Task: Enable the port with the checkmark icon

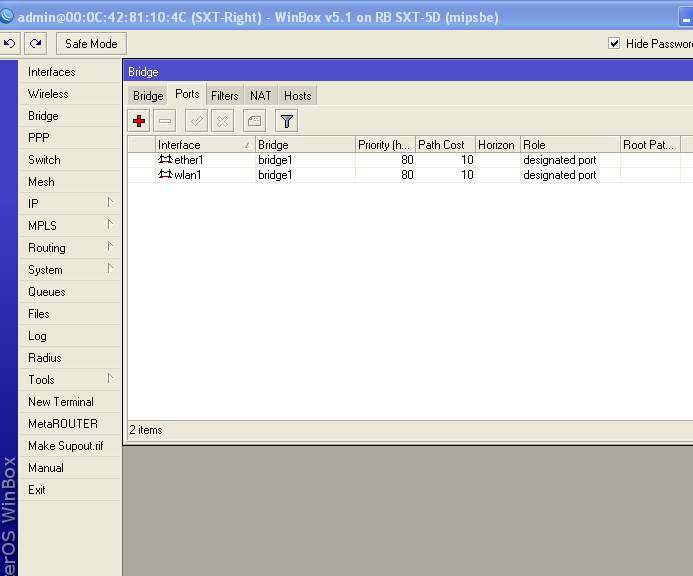Action: 197,121
